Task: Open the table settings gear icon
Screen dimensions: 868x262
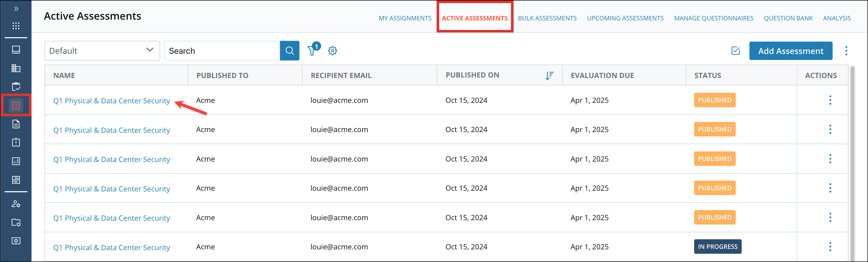Action: 332,51
